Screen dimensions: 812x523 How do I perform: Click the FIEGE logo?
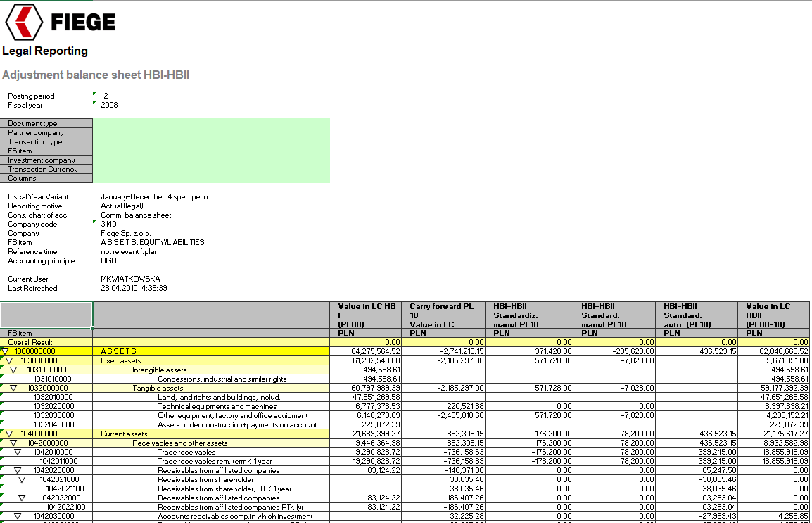tap(60, 22)
